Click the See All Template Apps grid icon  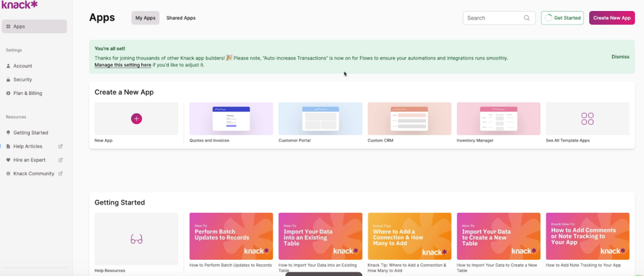click(587, 119)
